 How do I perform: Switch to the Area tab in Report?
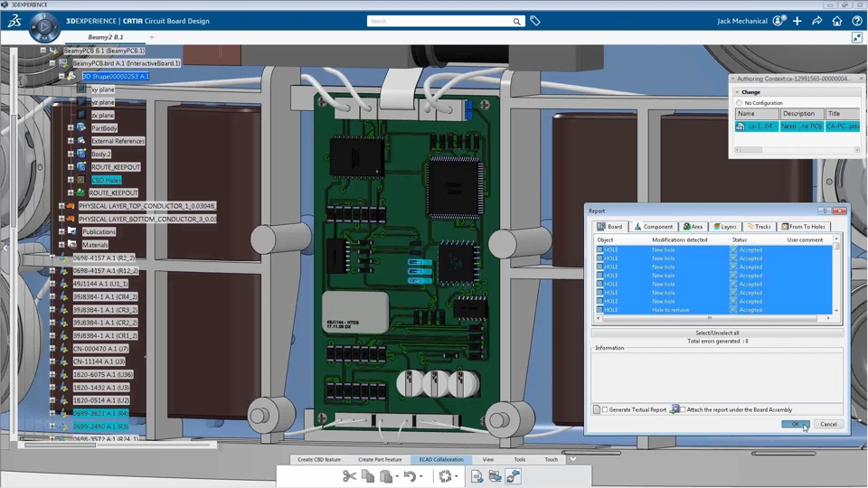click(693, 227)
